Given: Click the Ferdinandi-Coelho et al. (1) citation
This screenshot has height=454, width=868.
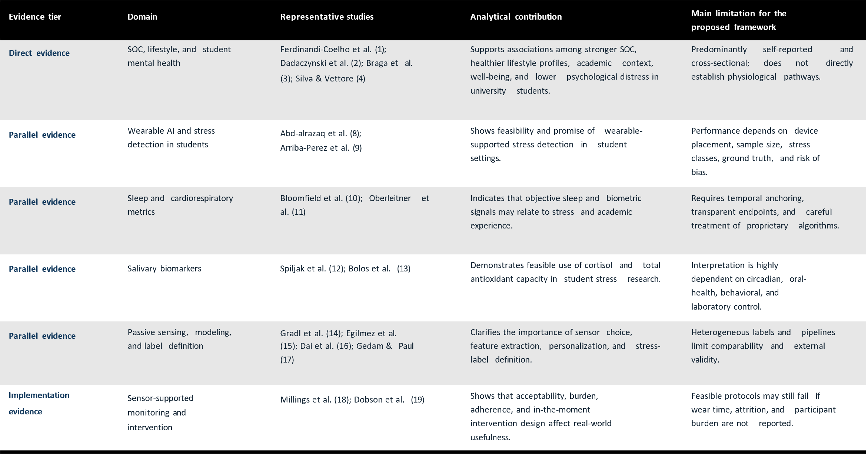Looking at the screenshot, I should point(333,49).
